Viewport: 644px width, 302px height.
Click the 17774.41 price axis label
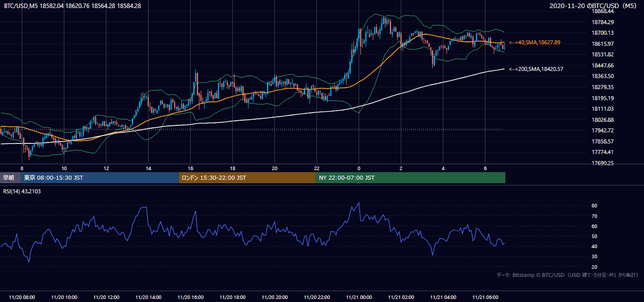[603, 152]
